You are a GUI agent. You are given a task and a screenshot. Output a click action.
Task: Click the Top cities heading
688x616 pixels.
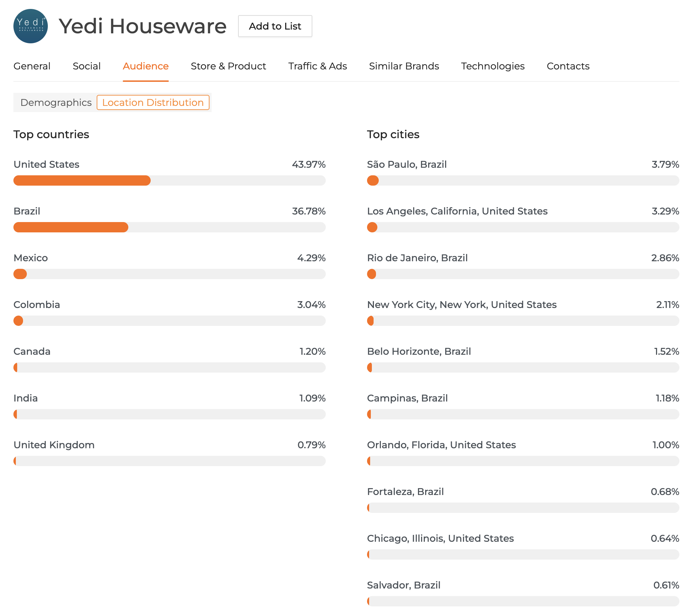[393, 134]
